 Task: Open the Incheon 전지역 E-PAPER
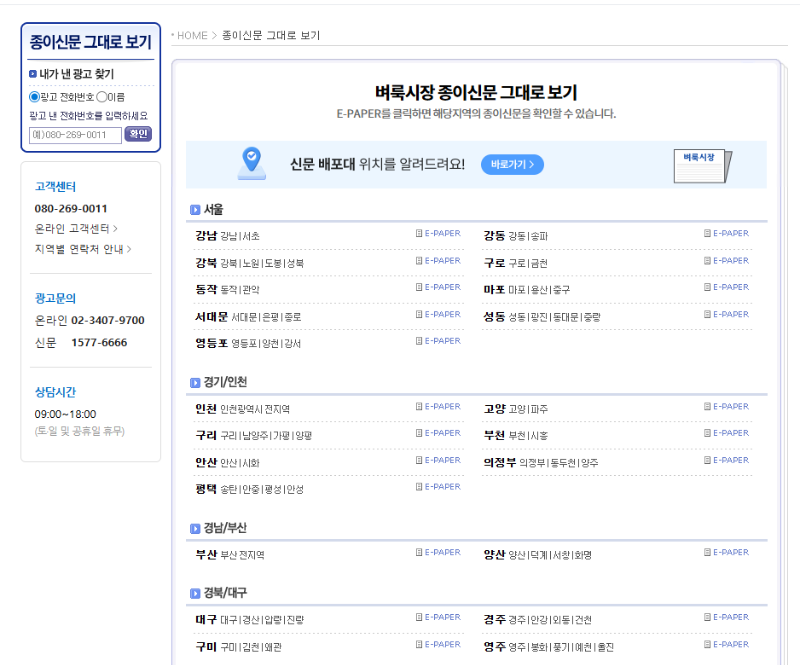point(438,406)
